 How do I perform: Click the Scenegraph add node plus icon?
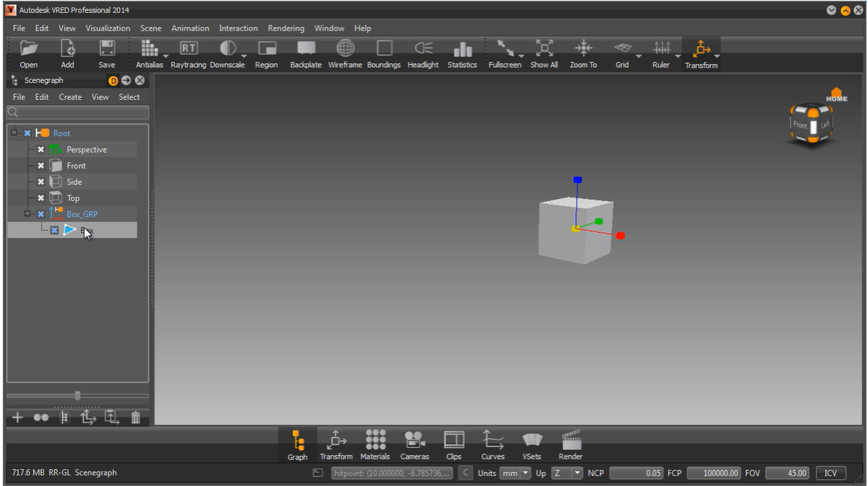(17, 417)
